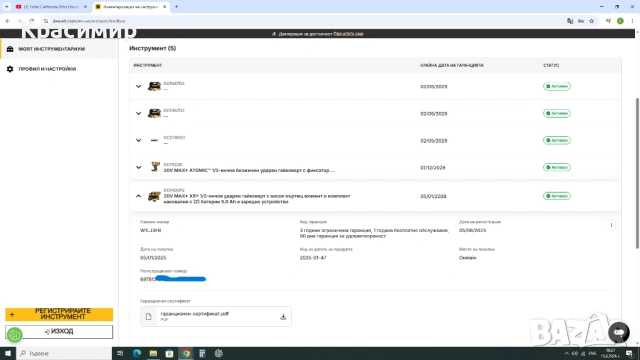
Task: Select the date code value 2025-01-47
Action: coord(313,258)
